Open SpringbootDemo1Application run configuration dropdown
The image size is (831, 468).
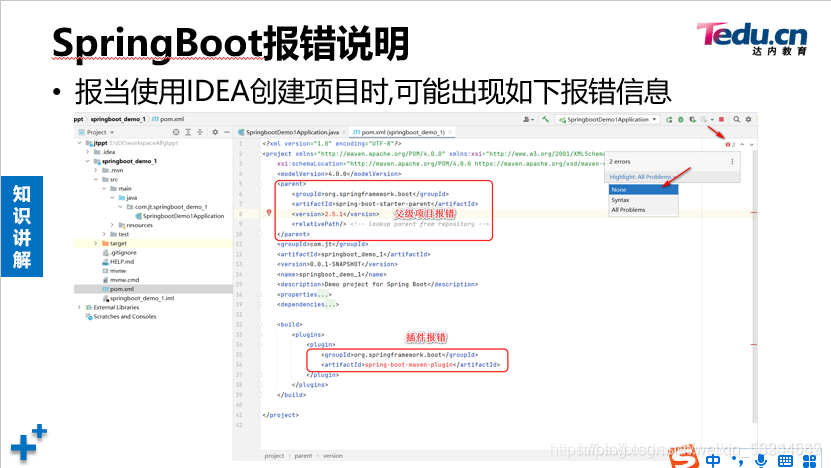point(607,120)
